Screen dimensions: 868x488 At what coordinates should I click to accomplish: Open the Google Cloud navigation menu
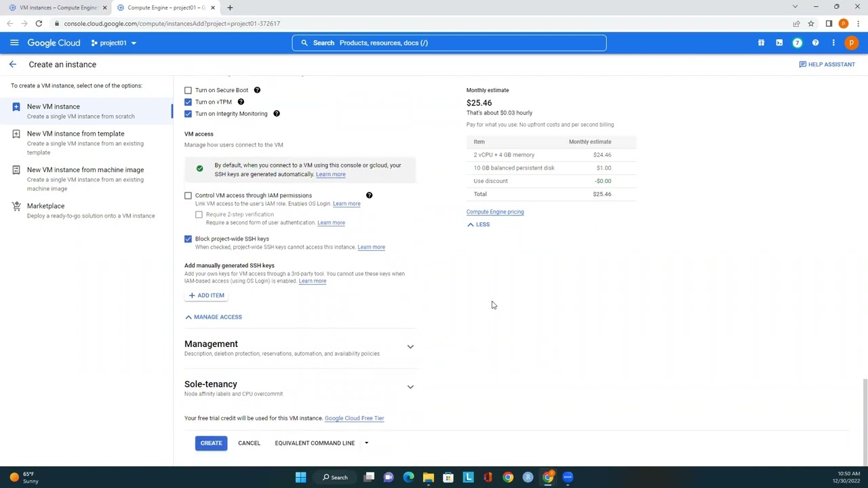(14, 43)
